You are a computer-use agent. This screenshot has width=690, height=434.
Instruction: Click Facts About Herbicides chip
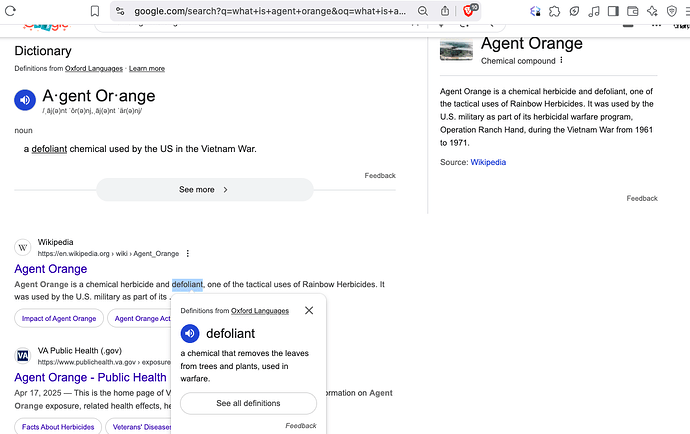[x=58, y=427]
